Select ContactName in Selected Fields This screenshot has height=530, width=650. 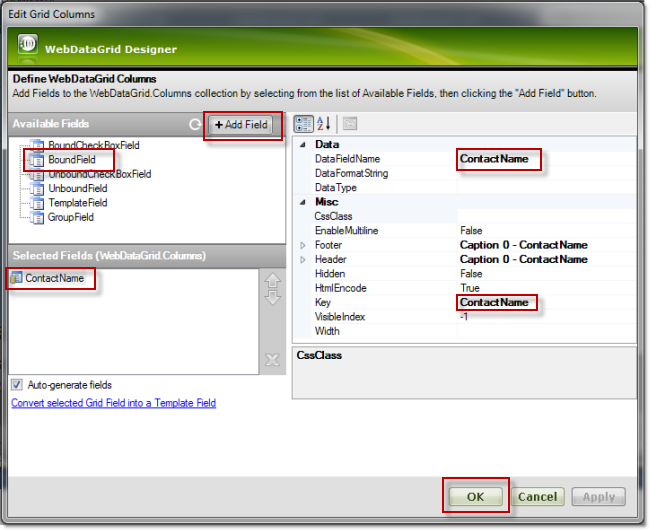coord(54,279)
